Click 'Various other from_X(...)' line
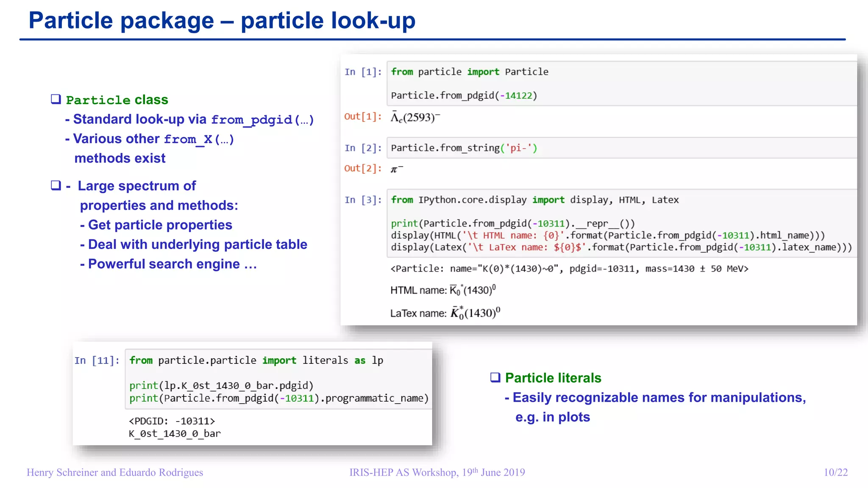This screenshot has width=868, height=488. [150, 139]
